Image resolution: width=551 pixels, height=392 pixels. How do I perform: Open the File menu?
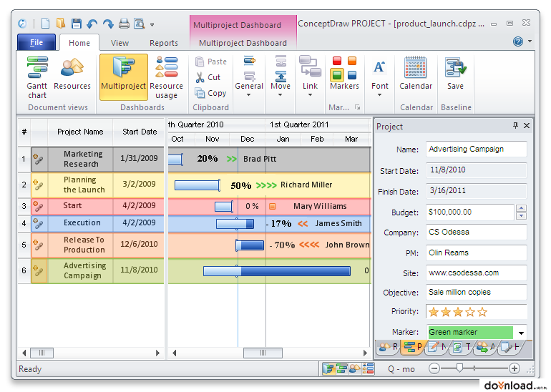click(x=36, y=42)
